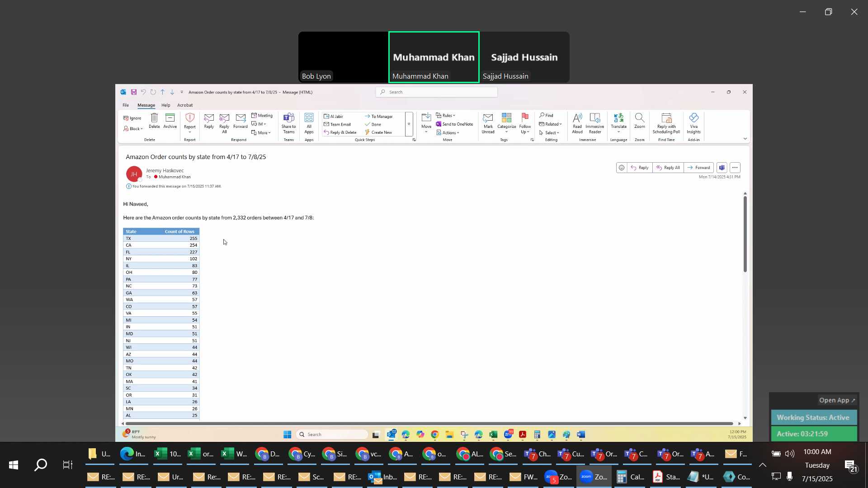The height and width of the screenshot is (488, 868).
Task: Open more actions ellipsis in message header
Action: (735, 168)
